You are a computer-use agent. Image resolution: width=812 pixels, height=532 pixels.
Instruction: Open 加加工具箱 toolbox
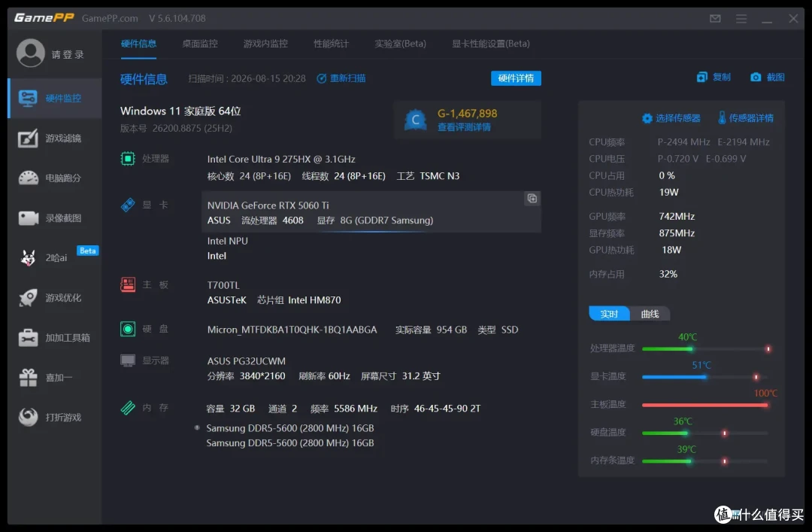[55, 338]
